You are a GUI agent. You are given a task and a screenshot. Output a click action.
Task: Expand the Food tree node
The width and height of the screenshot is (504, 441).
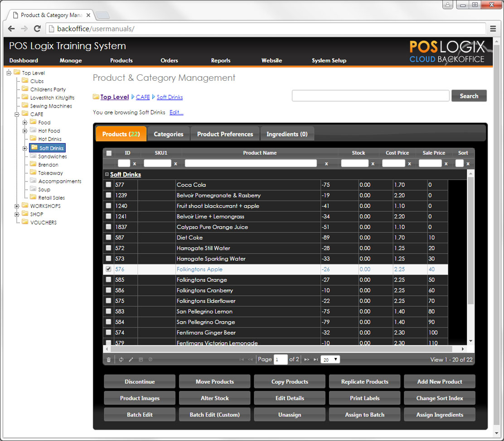click(x=25, y=122)
